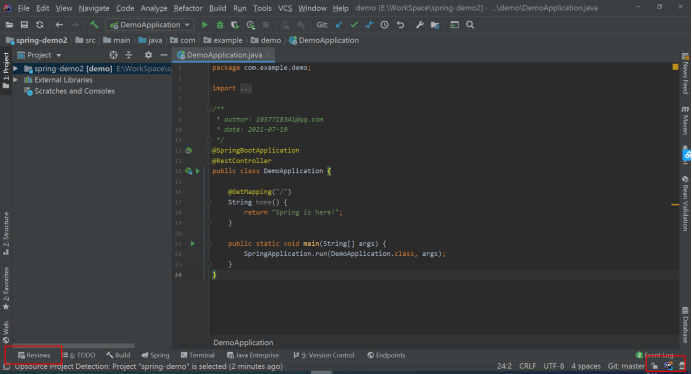Click the run gutter arrow beside class DemoApplication

point(198,171)
